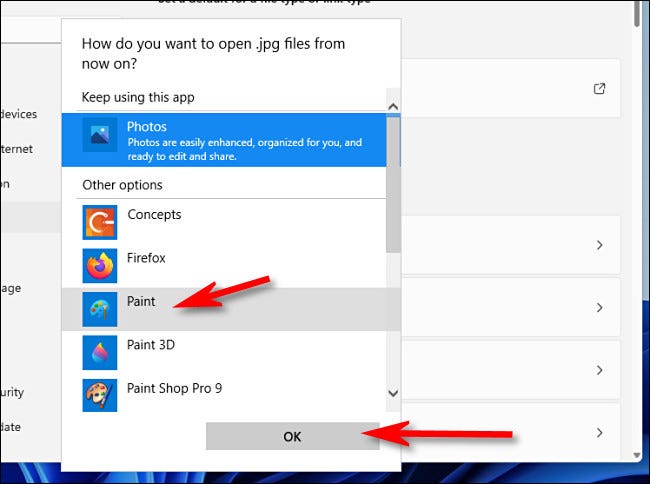
Task: Click the Paint Shop Pro 9 icon
Action: click(x=99, y=394)
